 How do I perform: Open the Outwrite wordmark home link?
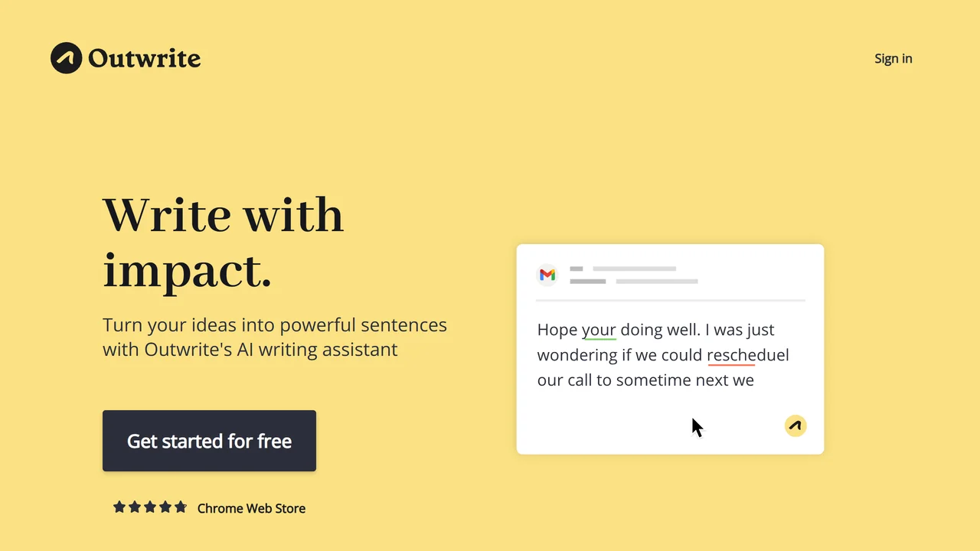click(145, 58)
